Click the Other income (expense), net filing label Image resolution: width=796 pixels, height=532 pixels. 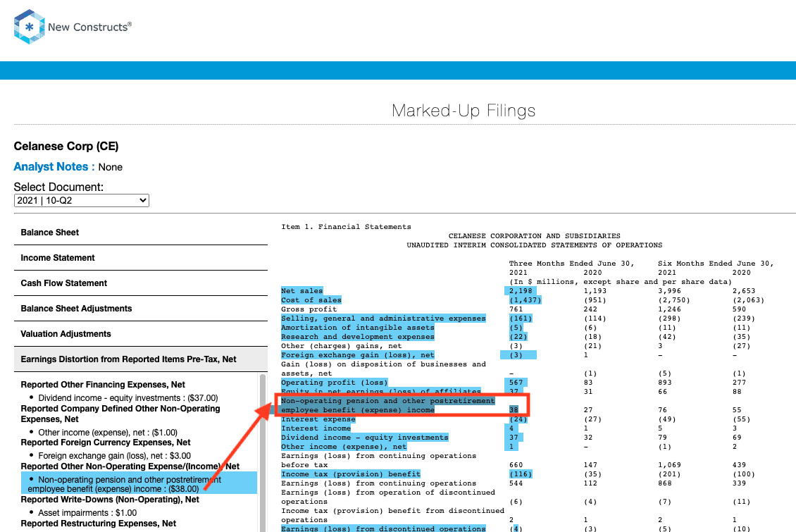click(344, 447)
